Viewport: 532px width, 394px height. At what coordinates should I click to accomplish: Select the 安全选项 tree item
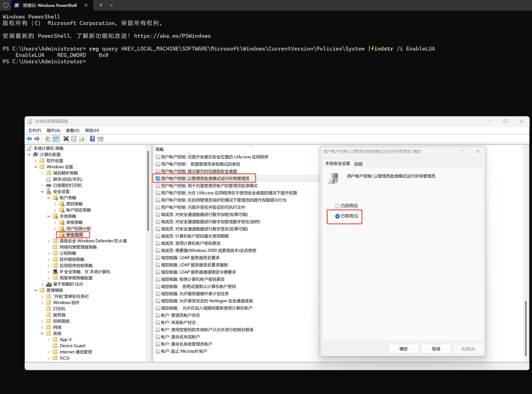[x=74, y=235]
